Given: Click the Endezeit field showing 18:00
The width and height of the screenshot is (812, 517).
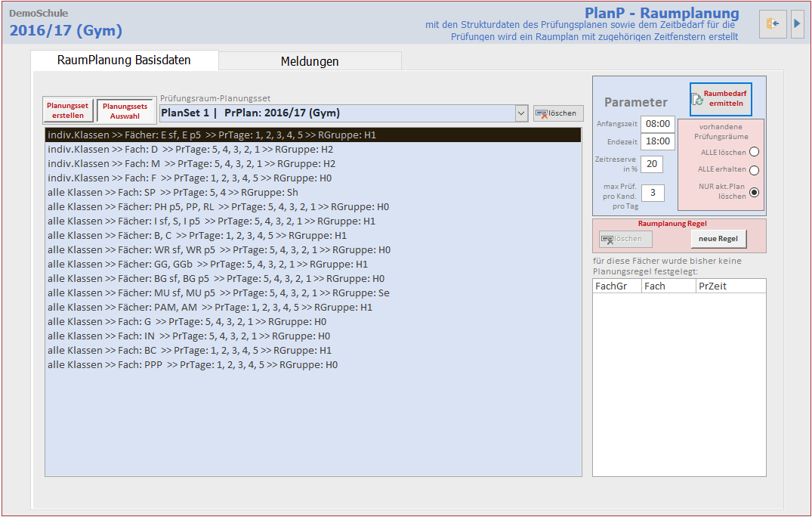Looking at the screenshot, I should point(657,141).
